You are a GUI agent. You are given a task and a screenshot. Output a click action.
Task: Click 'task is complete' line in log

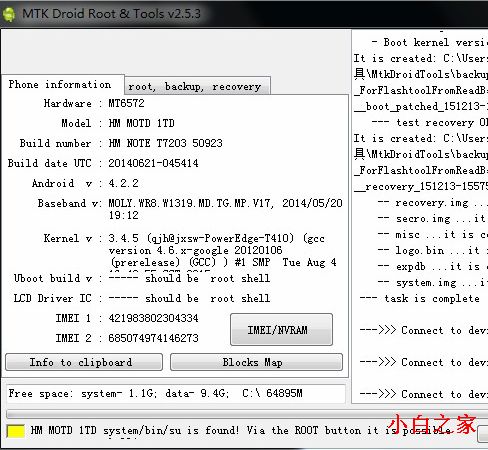pyautogui.click(x=420, y=298)
